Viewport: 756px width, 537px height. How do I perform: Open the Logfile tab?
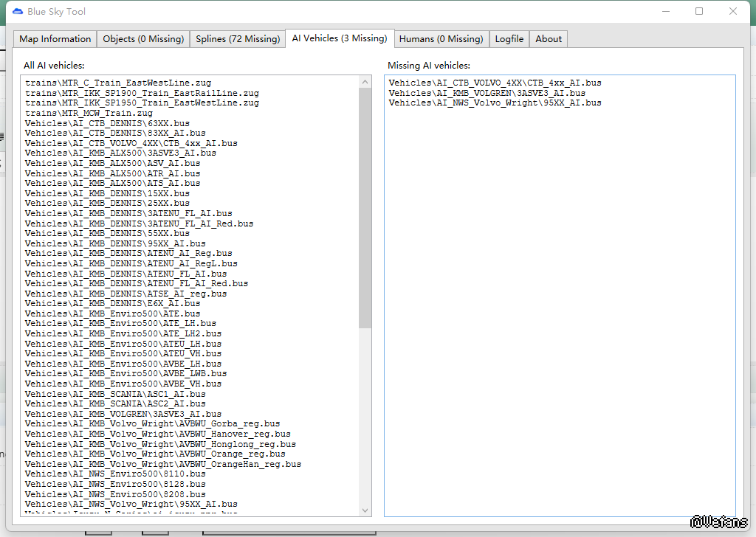click(509, 39)
